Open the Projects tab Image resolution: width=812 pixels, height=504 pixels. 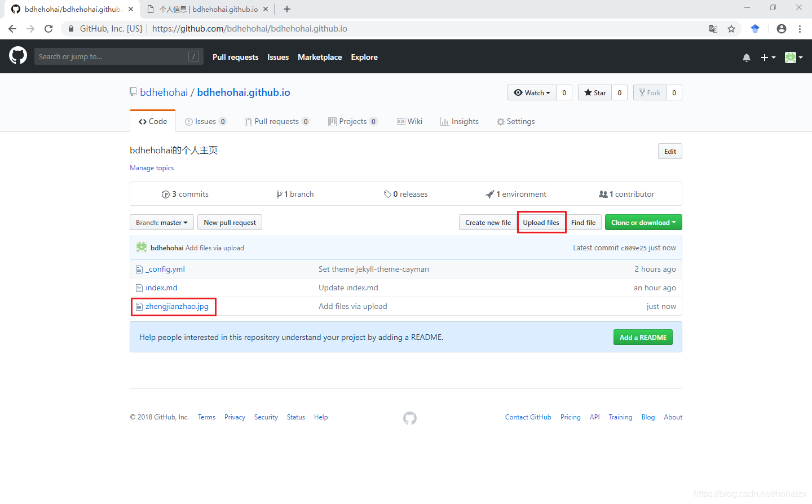coord(353,121)
